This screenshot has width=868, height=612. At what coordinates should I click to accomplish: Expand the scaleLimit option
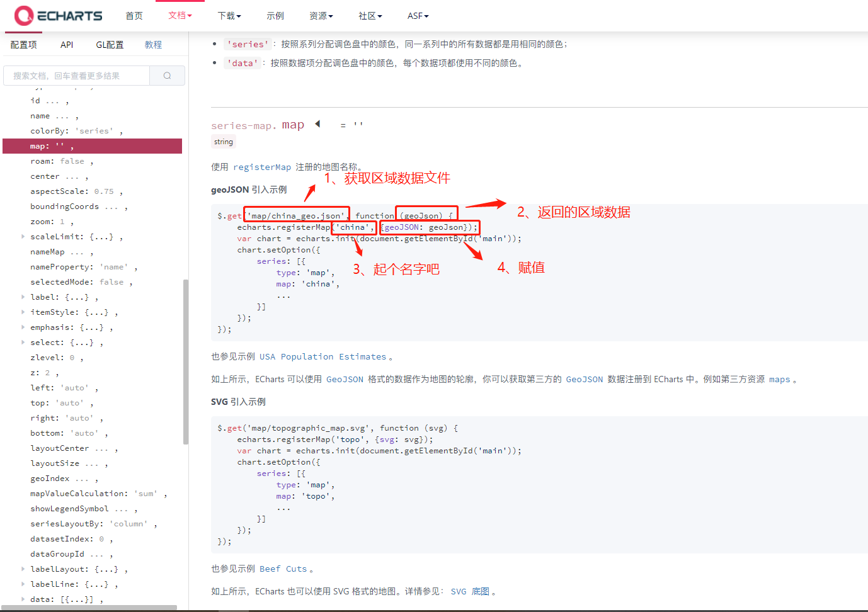click(x=23, y=236)
